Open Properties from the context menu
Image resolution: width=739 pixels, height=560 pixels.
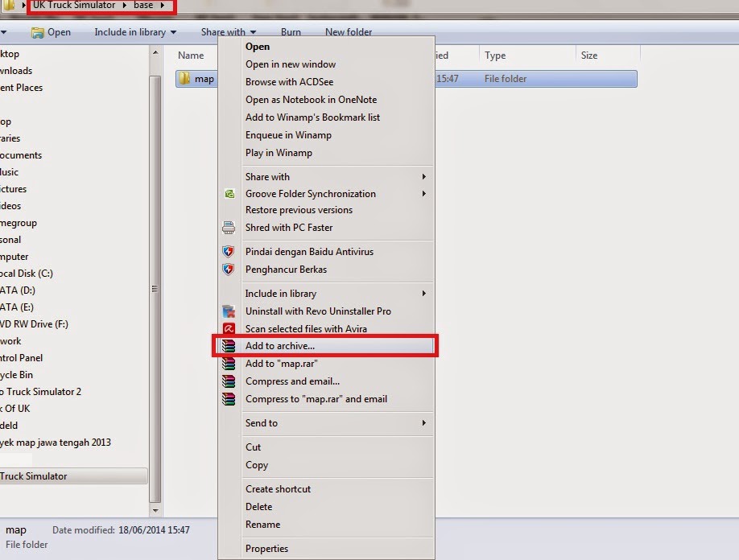[x=266, y=549]
